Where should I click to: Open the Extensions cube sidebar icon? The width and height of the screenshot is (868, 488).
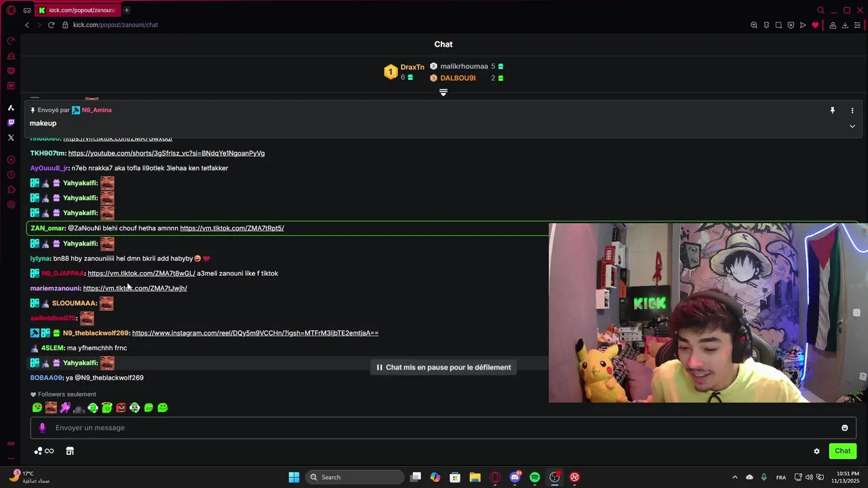click(11, 190)
